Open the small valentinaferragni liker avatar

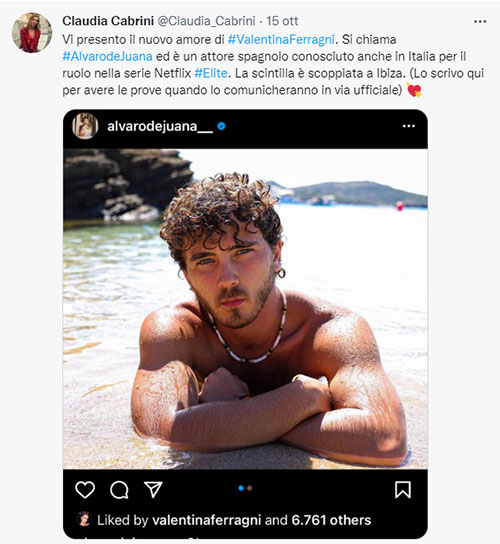coord(84,519)
